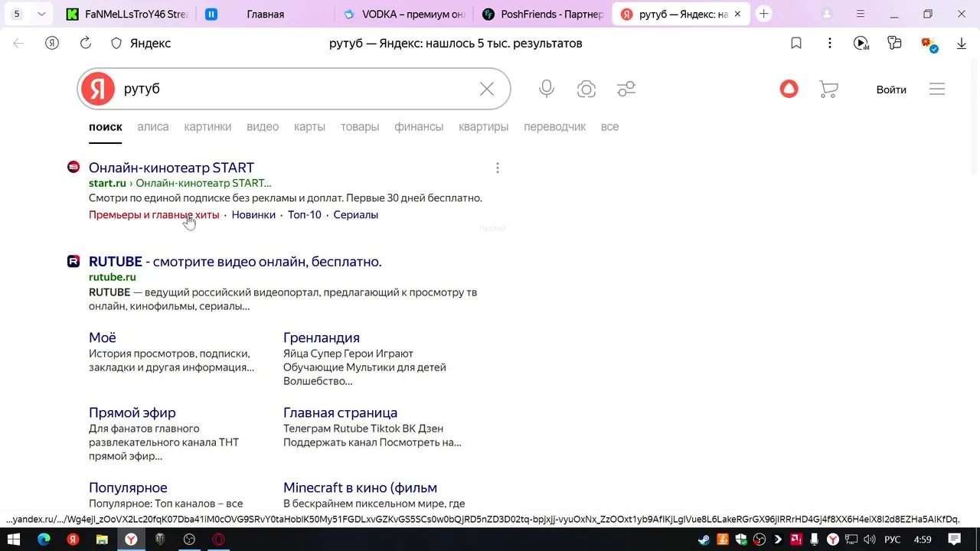
Task: Expand the tab list chevron dropdown
Action: pos(41,14)
